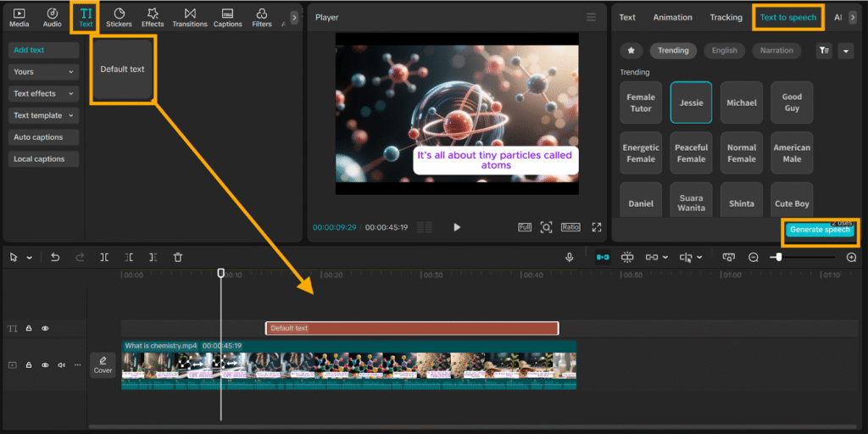Choose the Jessie voice
The height and width of the screenshot is (434, 868).
(692, 103)
